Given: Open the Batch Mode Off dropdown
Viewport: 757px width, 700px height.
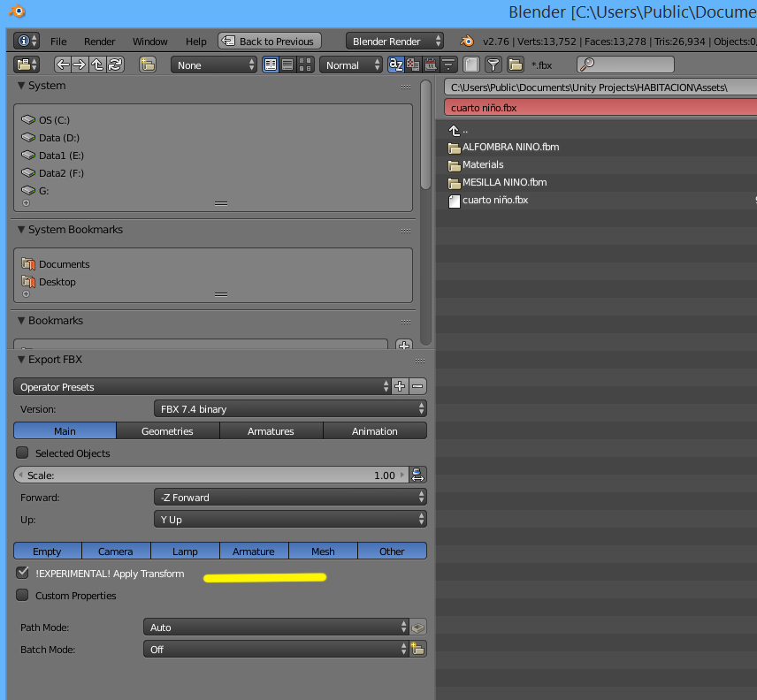Looking at the screenshot, I should (x=276, y=650).
